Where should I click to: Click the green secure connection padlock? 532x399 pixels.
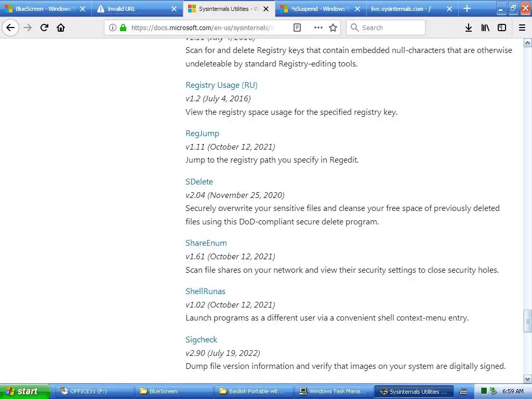tap(123, 28)
